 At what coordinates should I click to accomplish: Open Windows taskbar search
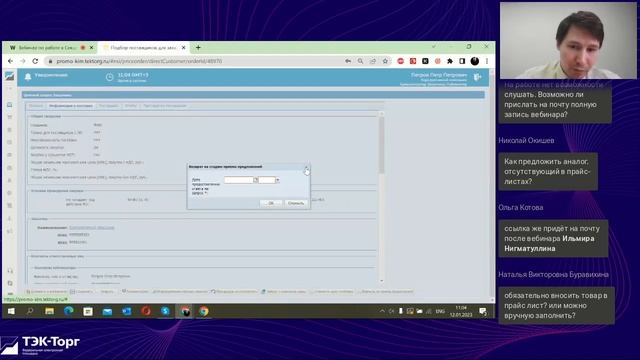(30, 311)
